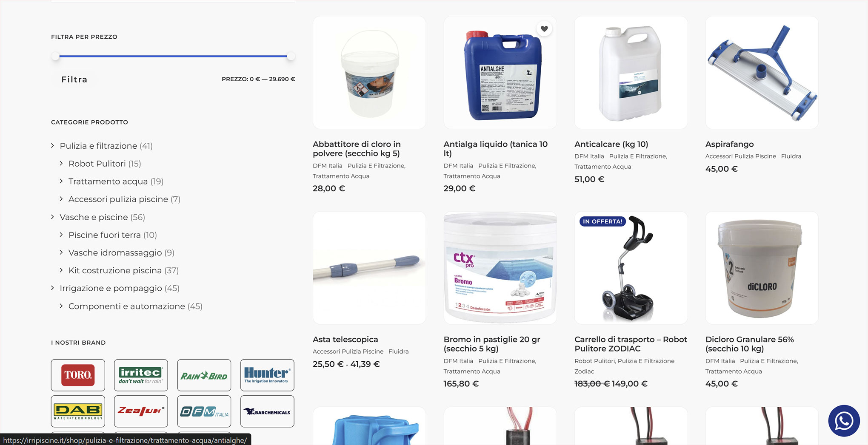The height and width of the screenshot is (445, 868).
Task: Open the WhatsApp chat bubble
Action: pyautogui.click(x=844, y=421)
